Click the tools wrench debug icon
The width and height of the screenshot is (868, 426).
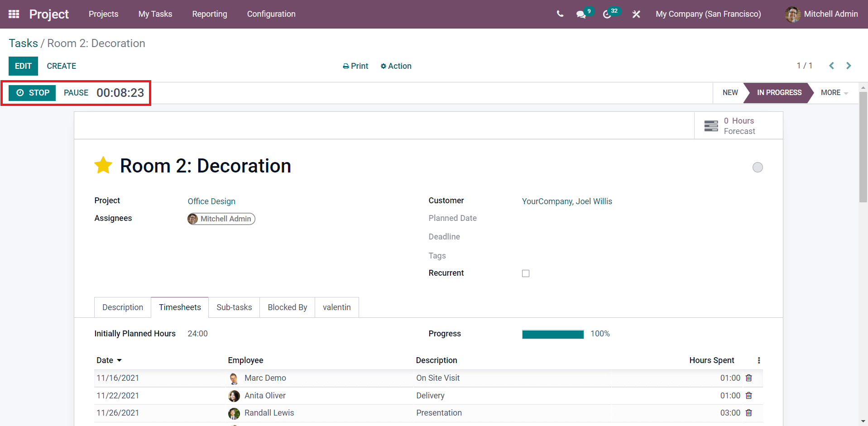pos(636,14)
